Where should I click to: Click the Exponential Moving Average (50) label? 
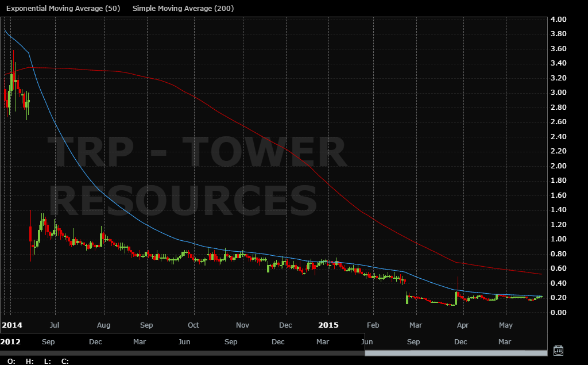[x=63, y=9]
